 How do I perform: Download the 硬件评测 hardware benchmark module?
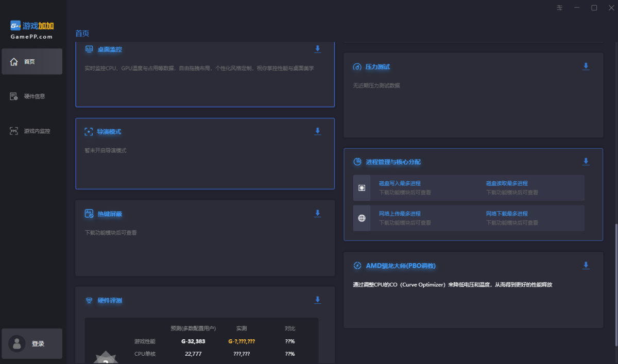(x=318, y=300)
